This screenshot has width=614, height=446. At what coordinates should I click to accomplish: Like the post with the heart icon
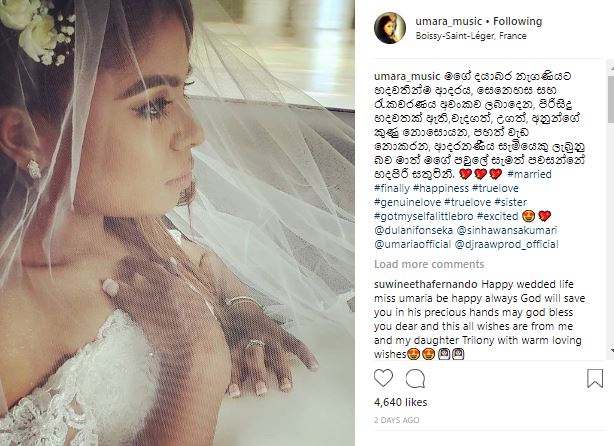click(x=383, y=378)
